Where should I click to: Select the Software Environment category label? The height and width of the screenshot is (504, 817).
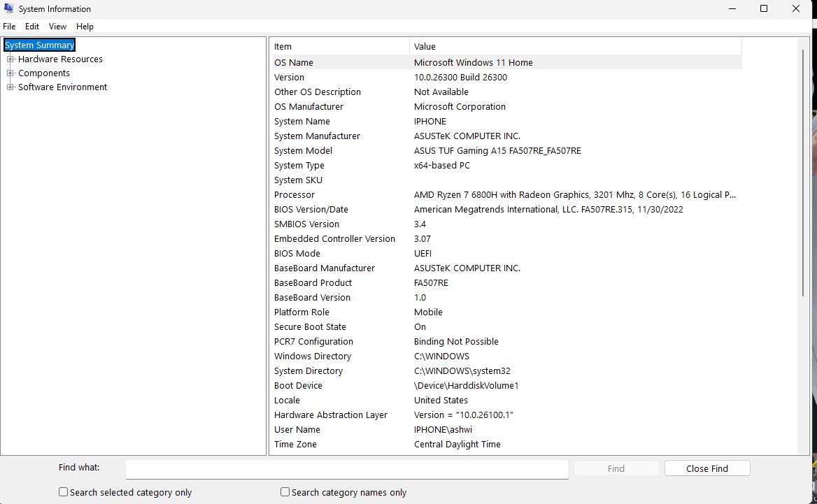pyautogui.click(x=62, y=87)
